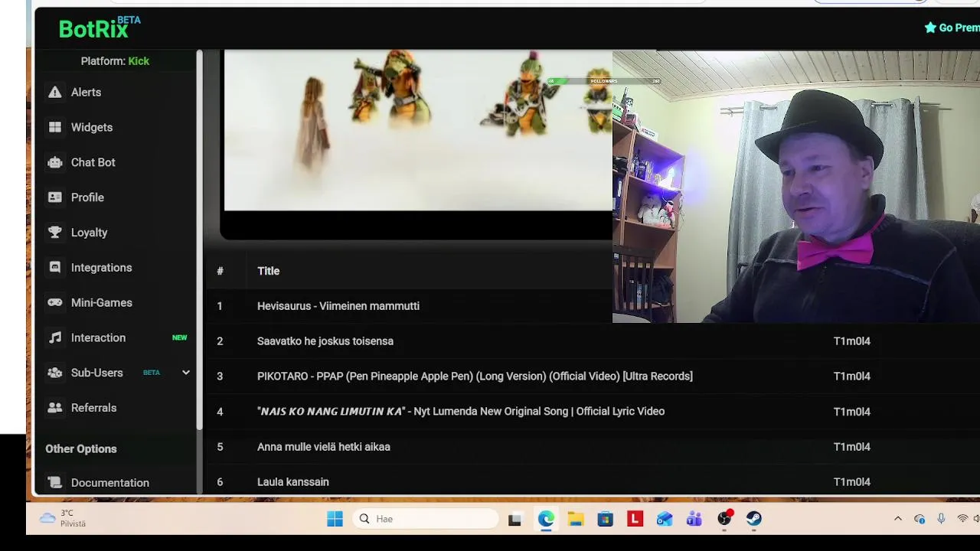Click the Documentation icon
The width and height of the screenshot is (980, 551).
[54, 483]
